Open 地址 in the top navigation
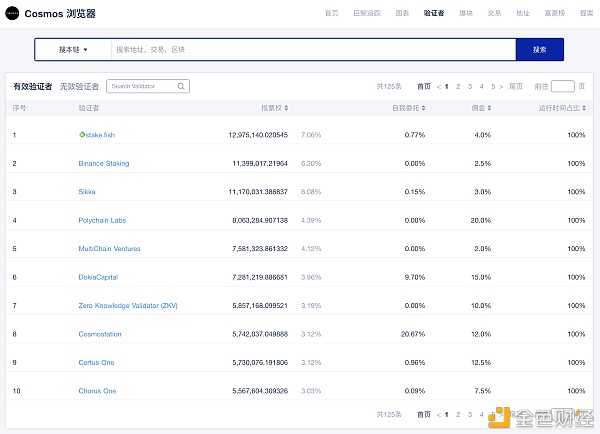 523,13
